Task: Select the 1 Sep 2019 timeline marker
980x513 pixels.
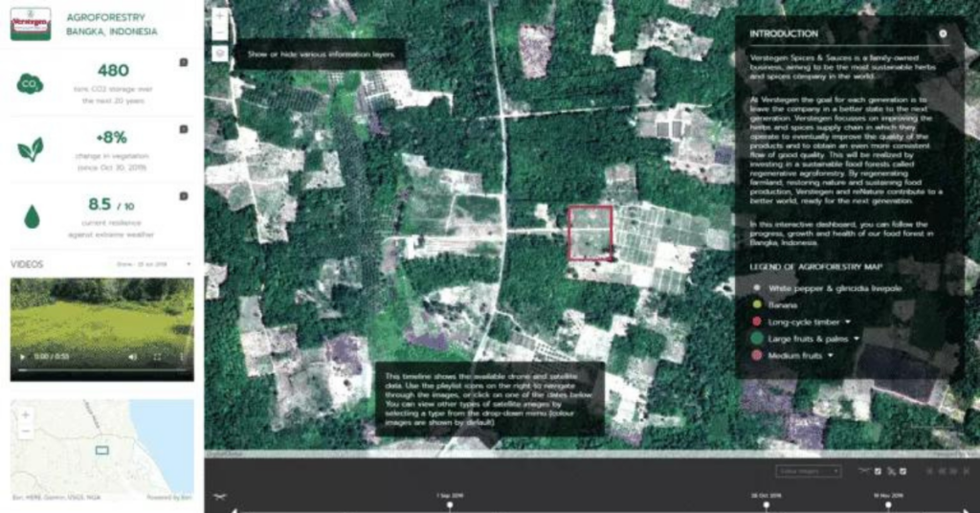Action: tap(449, 507)
